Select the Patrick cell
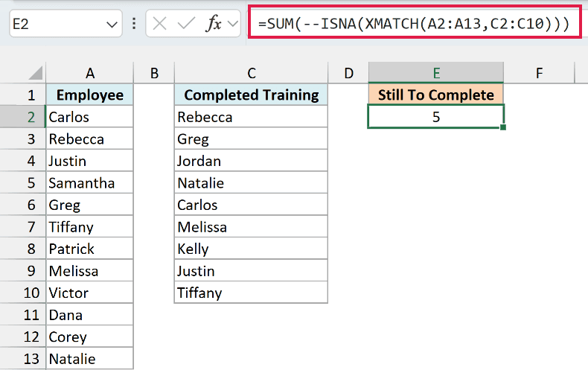This screenshot has width=588, height=370. [x=89, y=249]
